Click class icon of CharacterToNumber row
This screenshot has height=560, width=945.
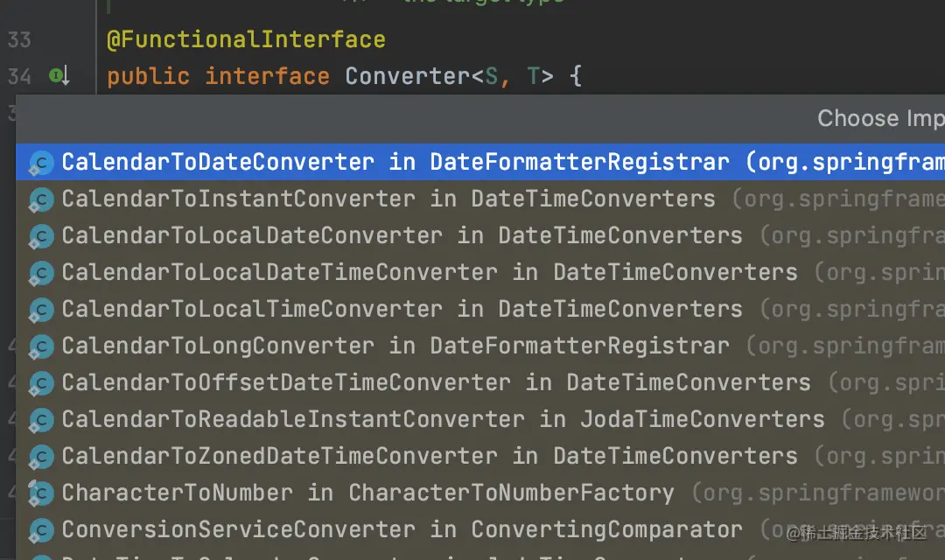click(41, 493)
